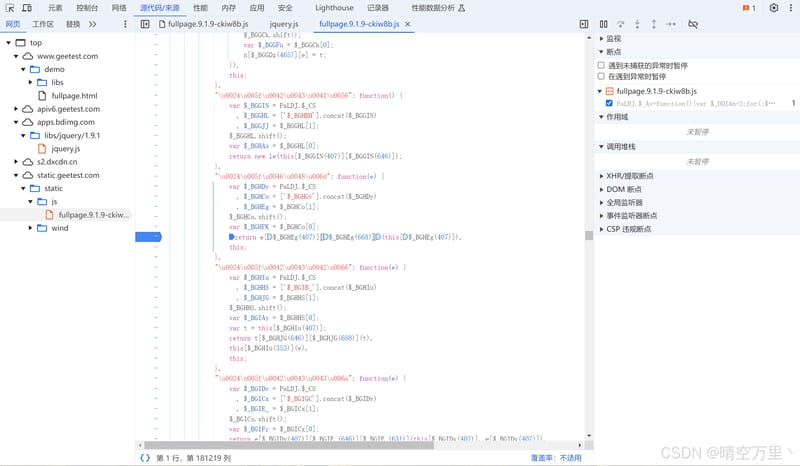Image resolution: width=800 pixels, height=466 pixels.
Task: Select the 网页 sidebar tab
Action: tap(13, 24)
